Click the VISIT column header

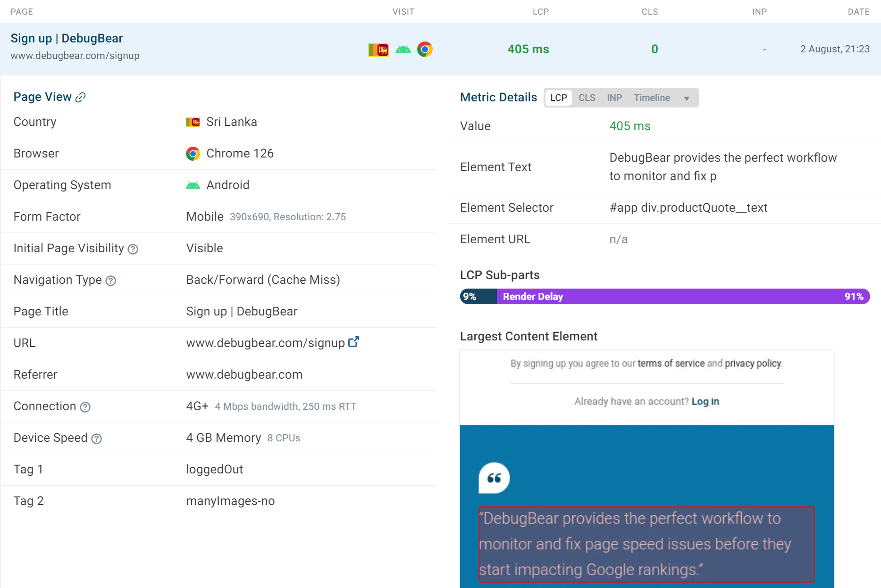pos(403,12)
